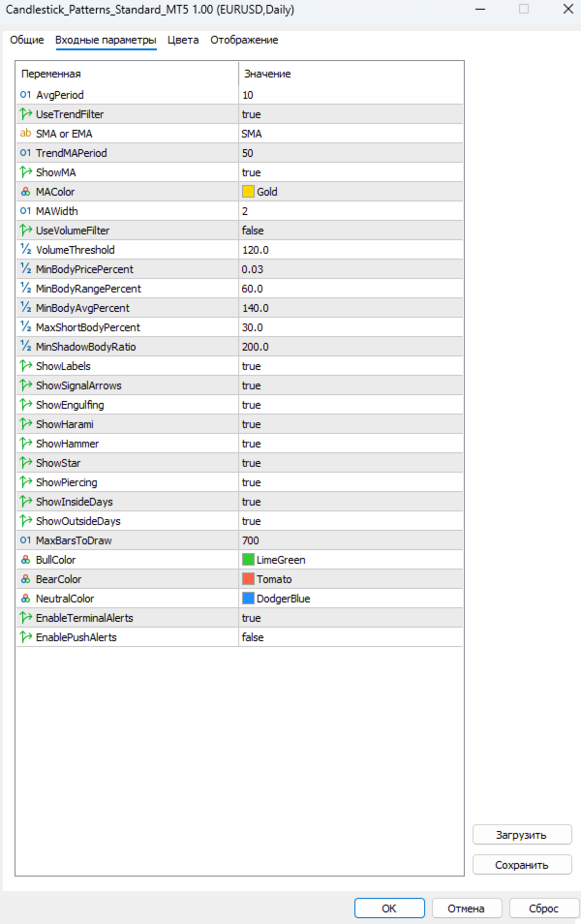Click the boolean icon beside ShowHammer
581x924 pixels.
point(25,444)
